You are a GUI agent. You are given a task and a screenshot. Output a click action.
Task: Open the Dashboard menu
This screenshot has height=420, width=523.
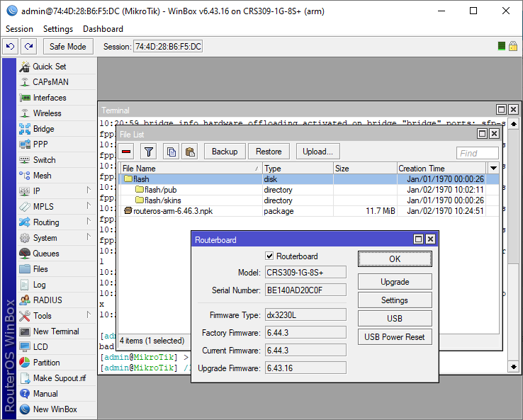[103, 29]
